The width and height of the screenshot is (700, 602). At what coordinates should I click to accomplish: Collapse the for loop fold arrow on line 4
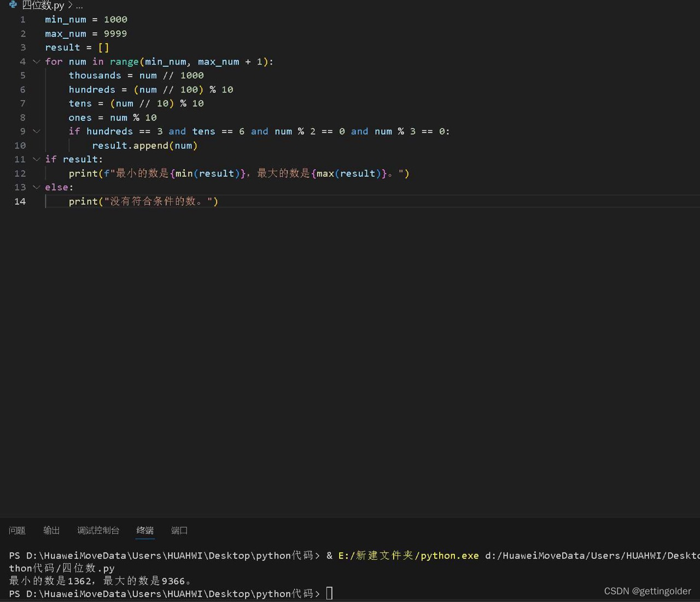coord(37,61)
